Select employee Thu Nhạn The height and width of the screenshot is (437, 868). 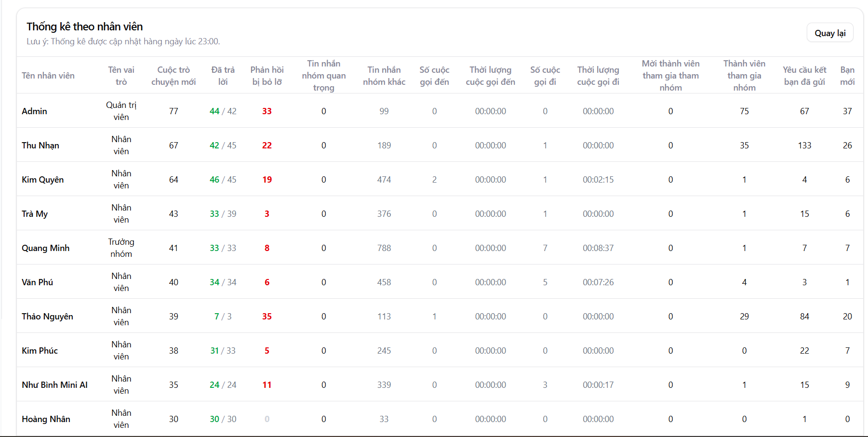click(40, 146)
